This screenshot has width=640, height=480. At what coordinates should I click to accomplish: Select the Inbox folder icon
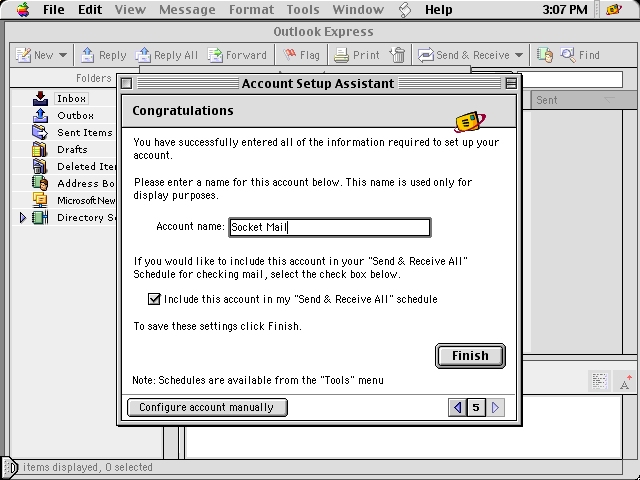tap(40, 98)
